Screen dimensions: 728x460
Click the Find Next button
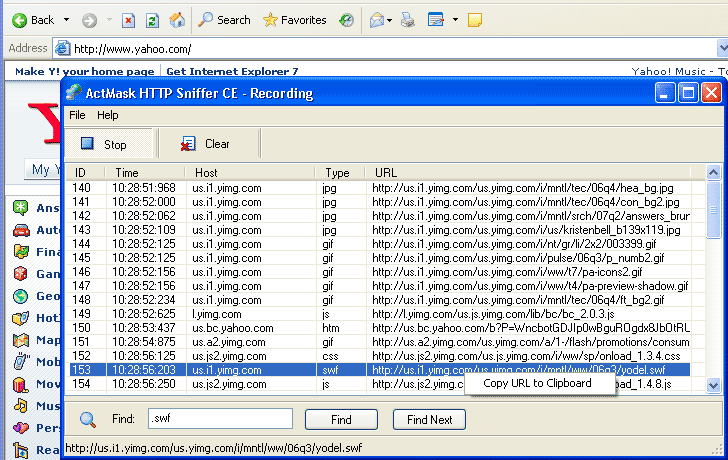pyautogui.click(x=429, y=420)
